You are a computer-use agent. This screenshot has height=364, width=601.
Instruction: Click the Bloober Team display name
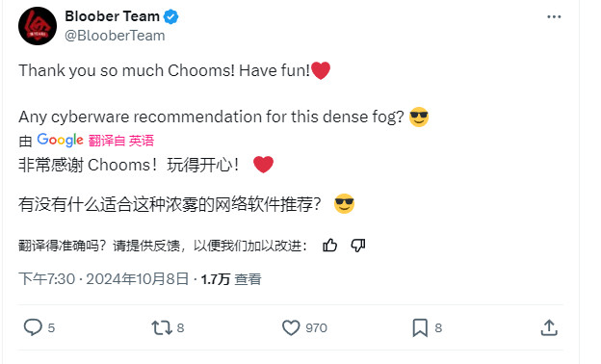tap(113, 16)
